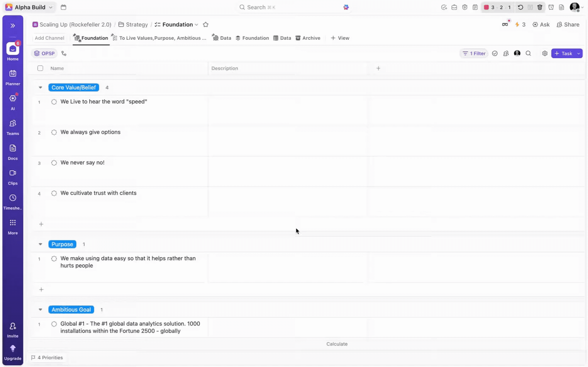Open the Planner from the sidebar

(13, 77)
